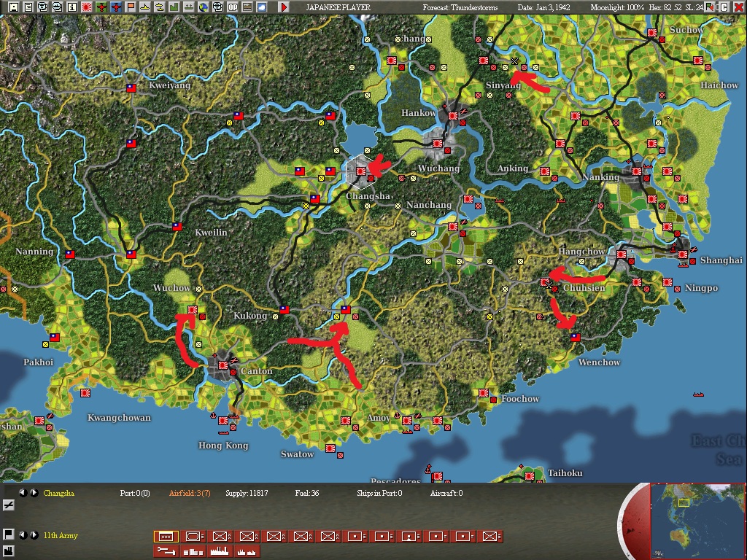Go to next base with Changsha right arrow
Viewport: 747px width, 560px height.
pyautogui.click(x=34, y=493)
